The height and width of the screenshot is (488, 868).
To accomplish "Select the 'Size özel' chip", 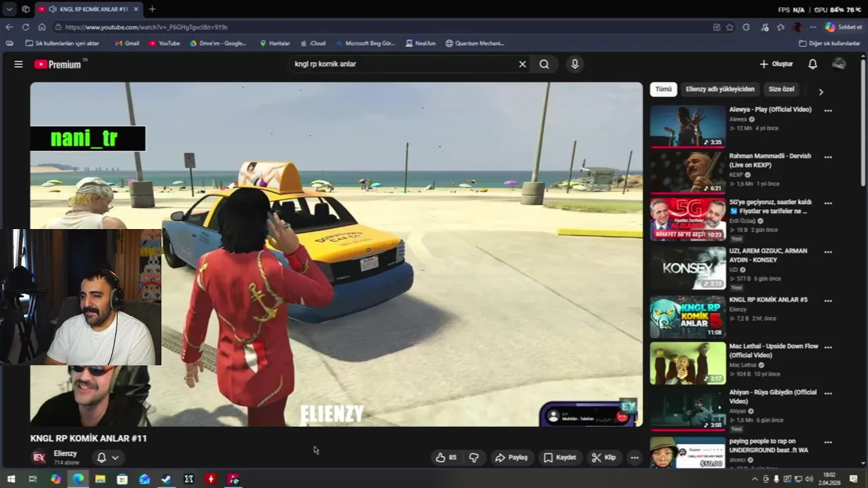I will coord(781,89).
